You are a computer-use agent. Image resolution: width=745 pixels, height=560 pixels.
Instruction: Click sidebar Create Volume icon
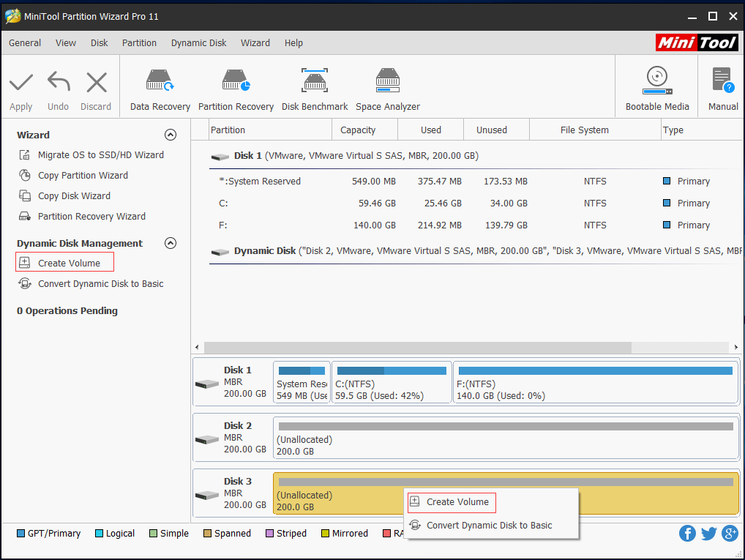[x=25, y=263]
